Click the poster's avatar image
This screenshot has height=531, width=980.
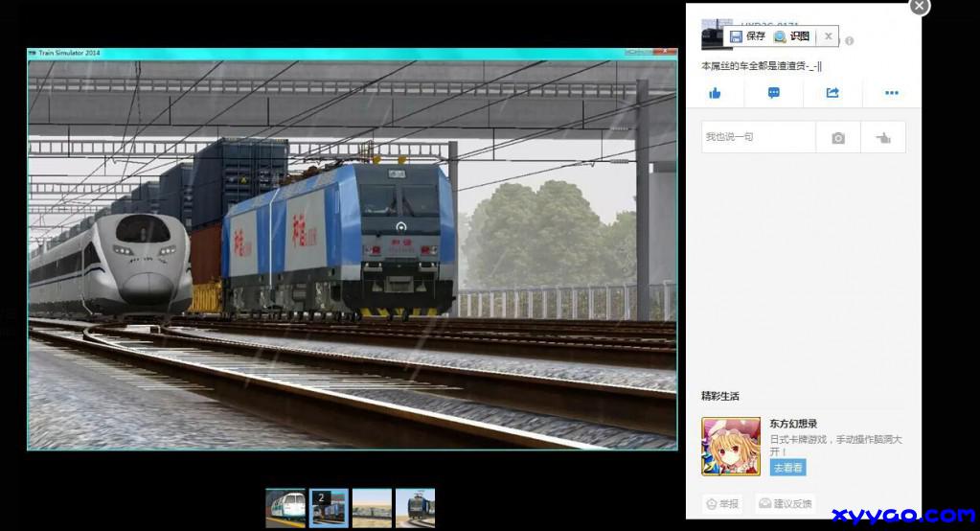714,34
